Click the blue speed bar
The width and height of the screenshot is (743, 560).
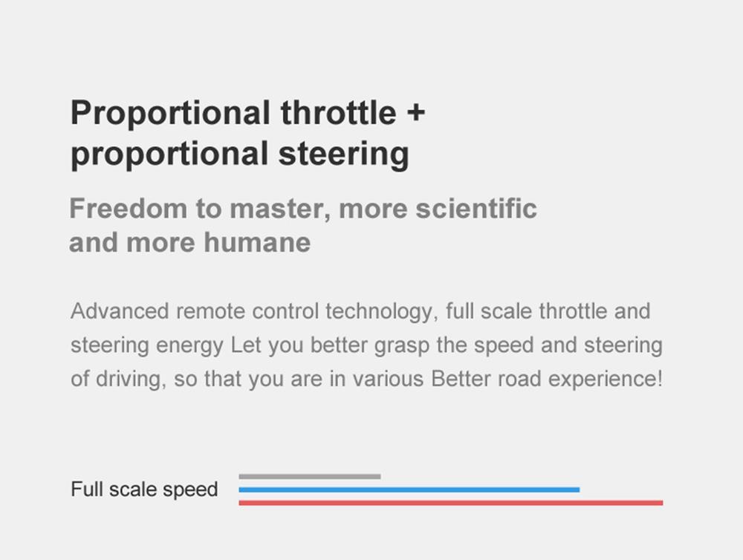click(x=409, y=490)
